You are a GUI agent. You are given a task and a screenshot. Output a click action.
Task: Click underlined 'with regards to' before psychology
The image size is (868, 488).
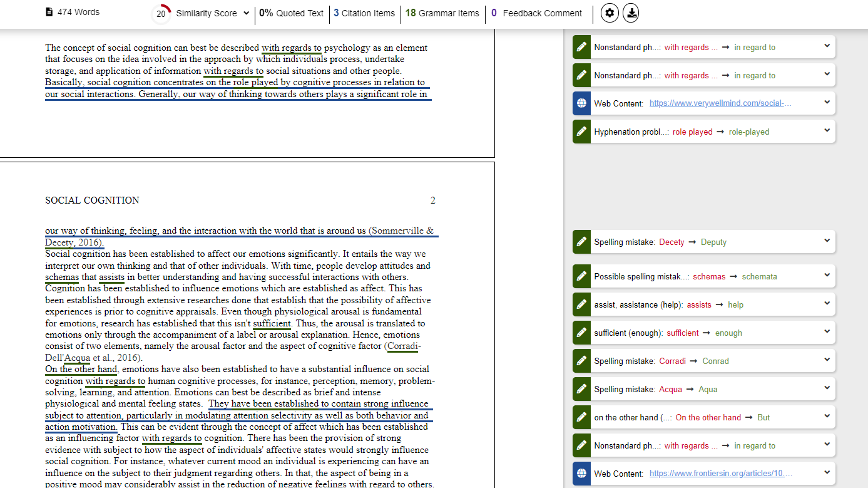[x=292, y=48]
